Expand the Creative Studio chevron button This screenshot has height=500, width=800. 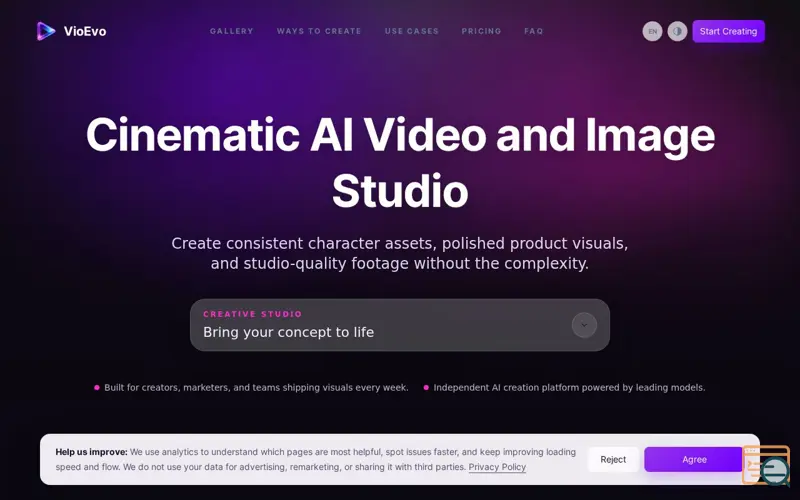[x=584, y=325]
